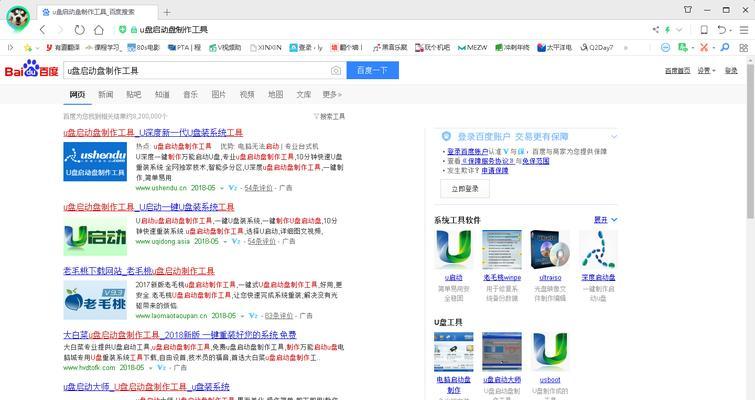Open the ushendu logo thumbnail

point(95,161)
